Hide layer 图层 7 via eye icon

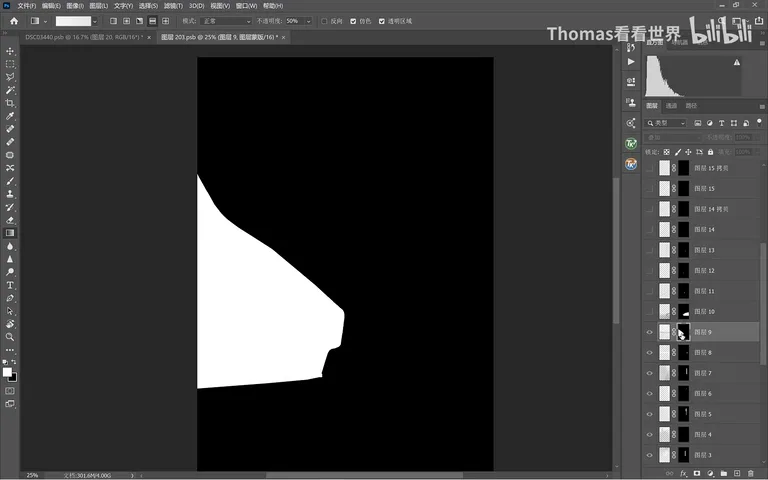click(649, 373)
